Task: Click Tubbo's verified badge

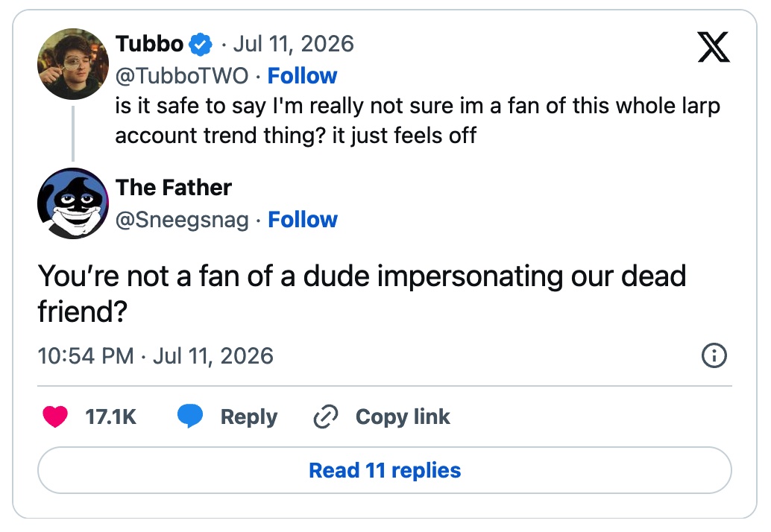Action: tap(200, 44)
